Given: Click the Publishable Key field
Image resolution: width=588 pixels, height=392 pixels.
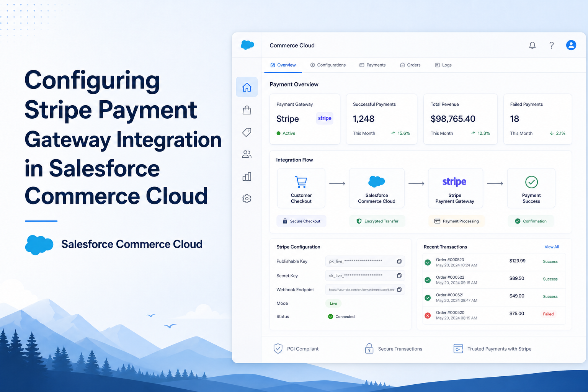Looking at the screenshot, I should click(365, 261).
